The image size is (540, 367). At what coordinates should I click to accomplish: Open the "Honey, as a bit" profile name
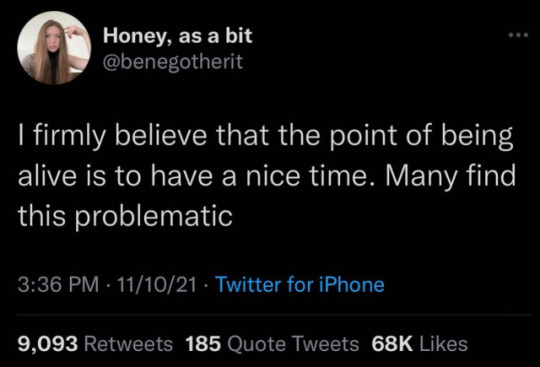178,35
